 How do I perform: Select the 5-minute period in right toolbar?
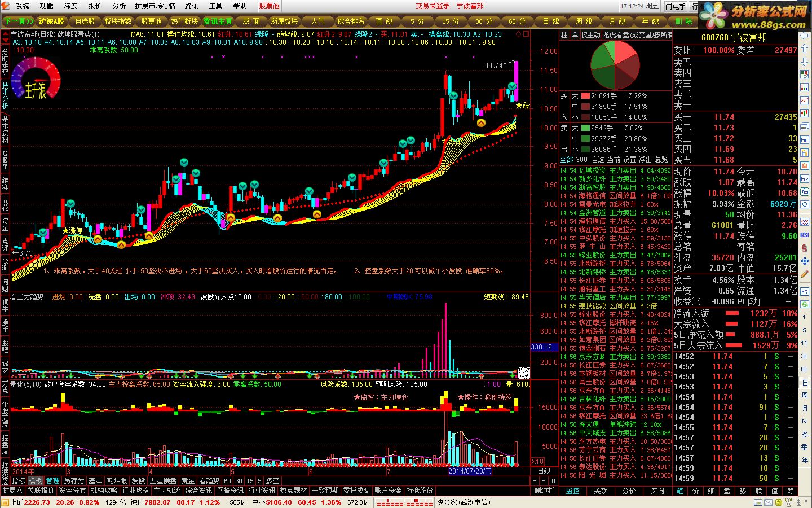coord(805,330)
